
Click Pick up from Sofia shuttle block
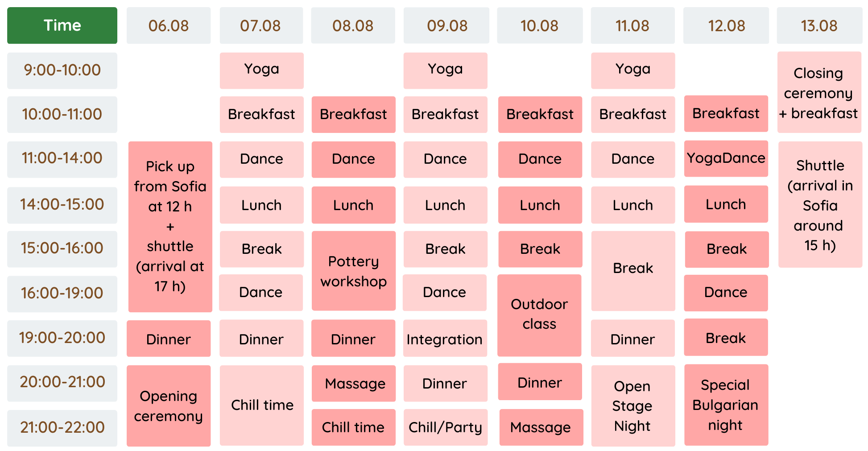coord(170,227)
